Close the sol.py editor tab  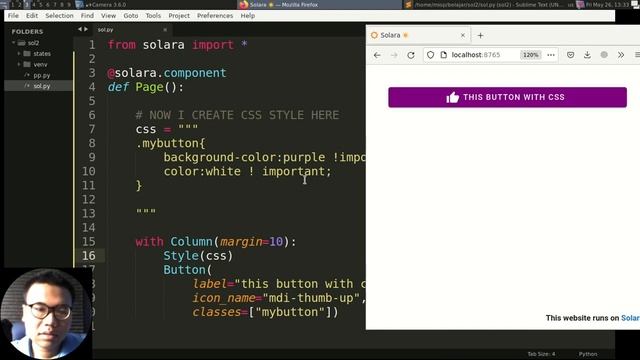point(165,30)
